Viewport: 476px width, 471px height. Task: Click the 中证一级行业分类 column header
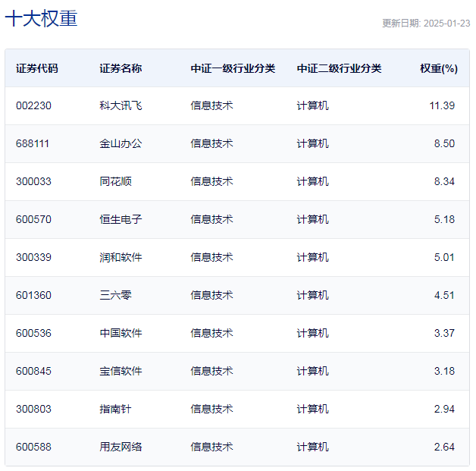(x=233, y=68)
